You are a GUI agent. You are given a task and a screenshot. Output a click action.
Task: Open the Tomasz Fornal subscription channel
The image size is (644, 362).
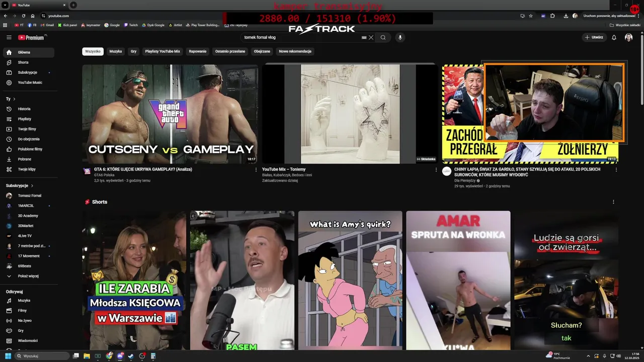click(x=28, y=196)
